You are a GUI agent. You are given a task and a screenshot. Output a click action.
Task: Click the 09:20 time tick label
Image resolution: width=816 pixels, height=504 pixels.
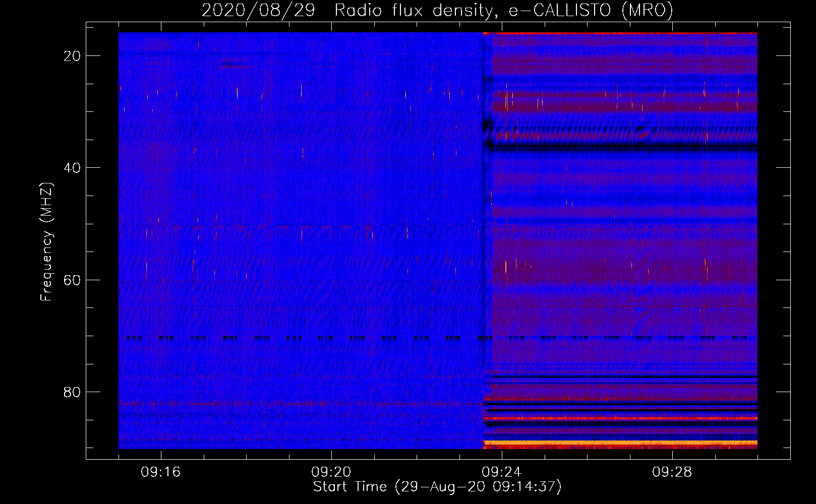coord(331,472)
